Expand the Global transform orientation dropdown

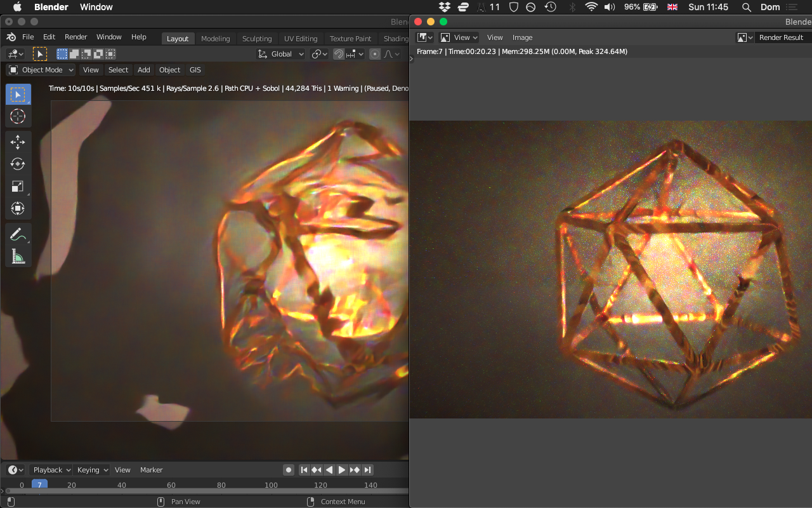(x=281, y=54)
